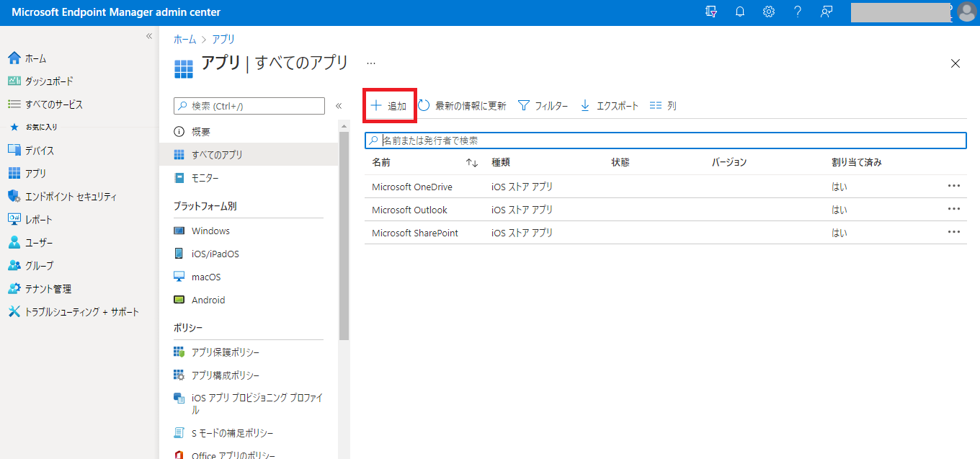The image size is (980, 459).
Task: Open more options for Microsoft SharePoint
Action: 954,232
